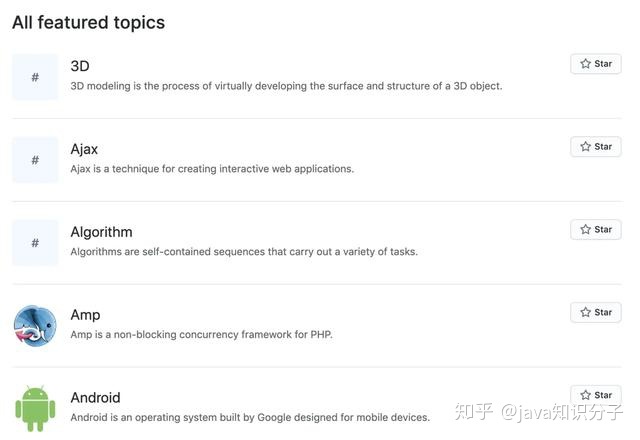Open the Algorithm topic title link
The image size is (640, 440).
[x=101, y=232]
